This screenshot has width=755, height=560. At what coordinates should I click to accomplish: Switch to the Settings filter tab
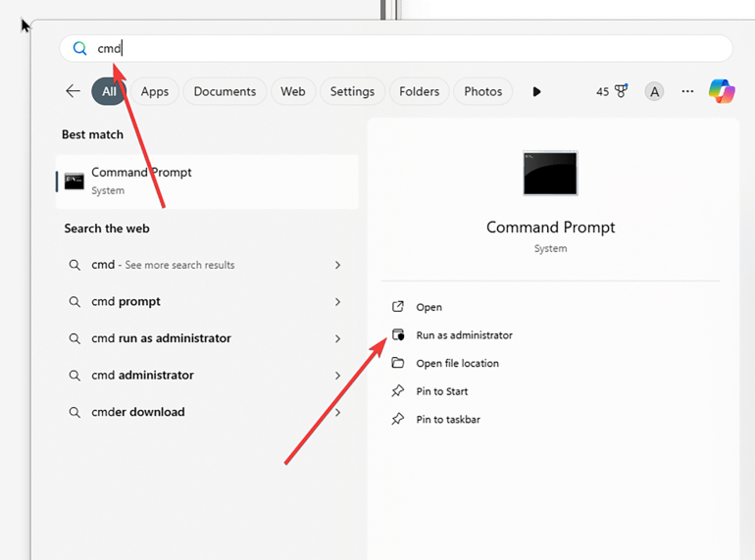coord(352,91)
